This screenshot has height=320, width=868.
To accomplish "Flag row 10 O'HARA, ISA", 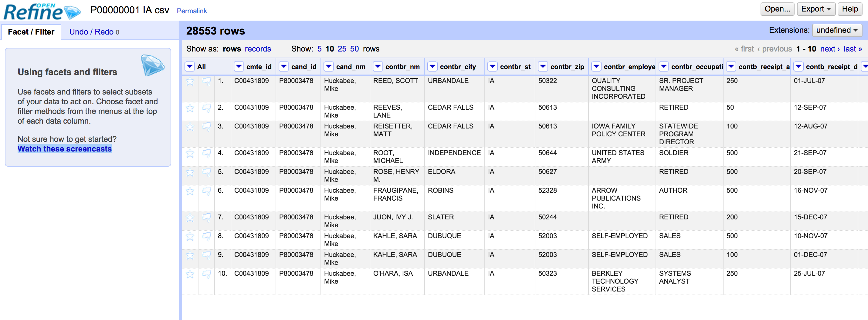I will pyautogui.click(x=206, y=274).
